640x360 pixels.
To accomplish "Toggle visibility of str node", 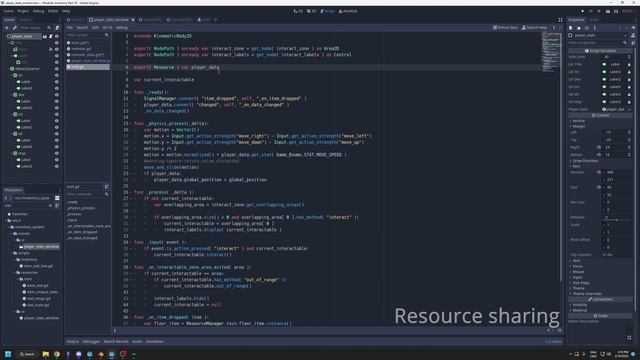I will (x=57, y=75).
